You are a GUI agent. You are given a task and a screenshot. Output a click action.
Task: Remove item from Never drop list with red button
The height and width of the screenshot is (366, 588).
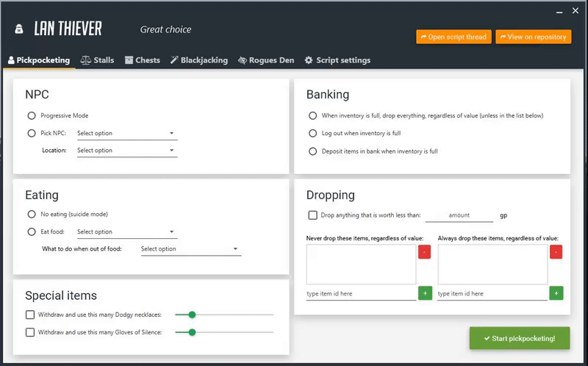coord(425,252)
